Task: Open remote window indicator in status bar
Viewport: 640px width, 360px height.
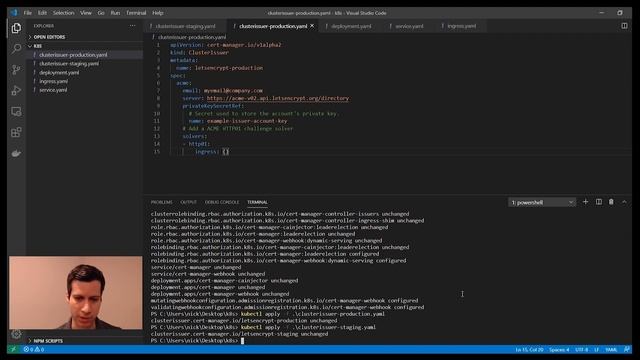Action: click(13, 349)
